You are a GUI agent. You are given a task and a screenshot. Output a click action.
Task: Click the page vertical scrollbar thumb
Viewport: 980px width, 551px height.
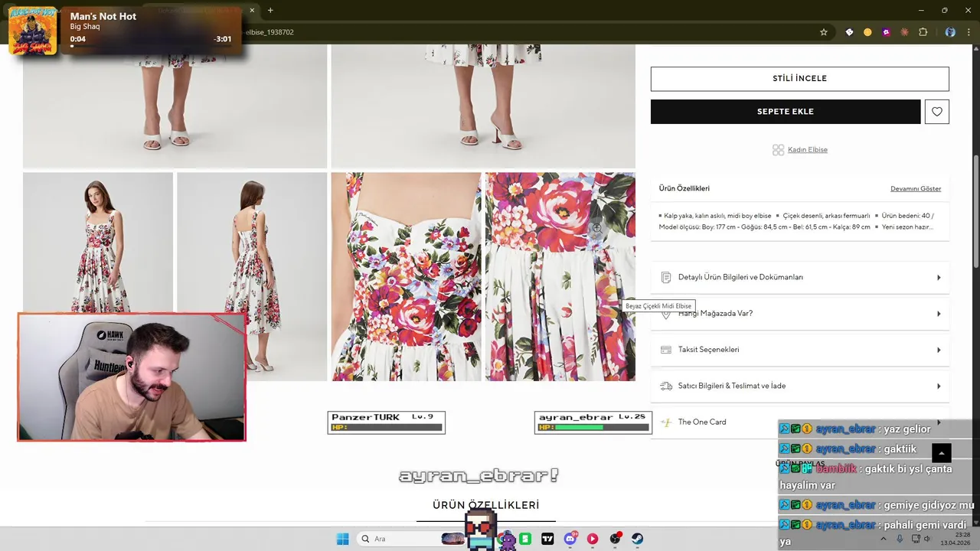point(975,211)
